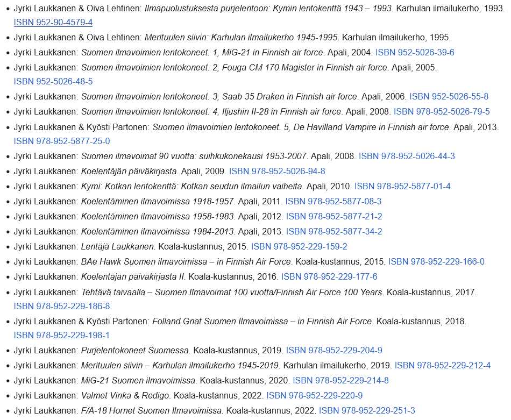
Task: Click 'Suomen ilmavoimat 90 vuotta' title
Action: [x=138, y=156]
